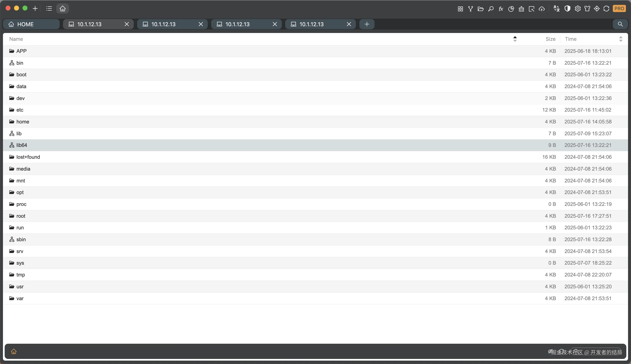The width and height of the screenshot is (631, 364).
Task: Click the branch fork icon in toolbar
Action: pyautogui.click(x=470, y=9)
